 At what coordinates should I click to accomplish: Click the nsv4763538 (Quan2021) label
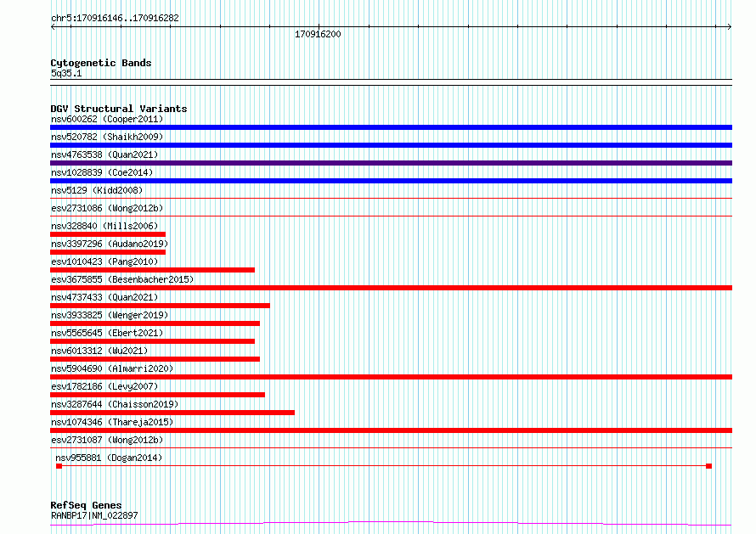104,155
